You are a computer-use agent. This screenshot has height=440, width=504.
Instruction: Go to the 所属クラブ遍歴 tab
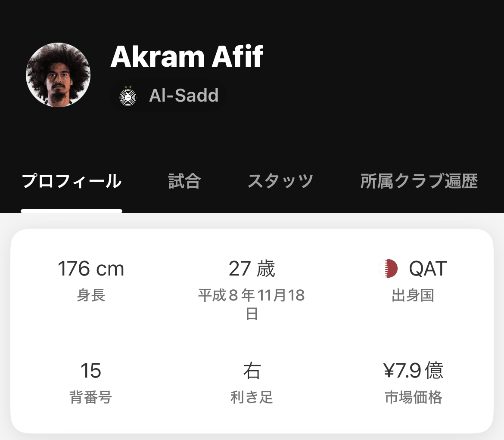419,181
